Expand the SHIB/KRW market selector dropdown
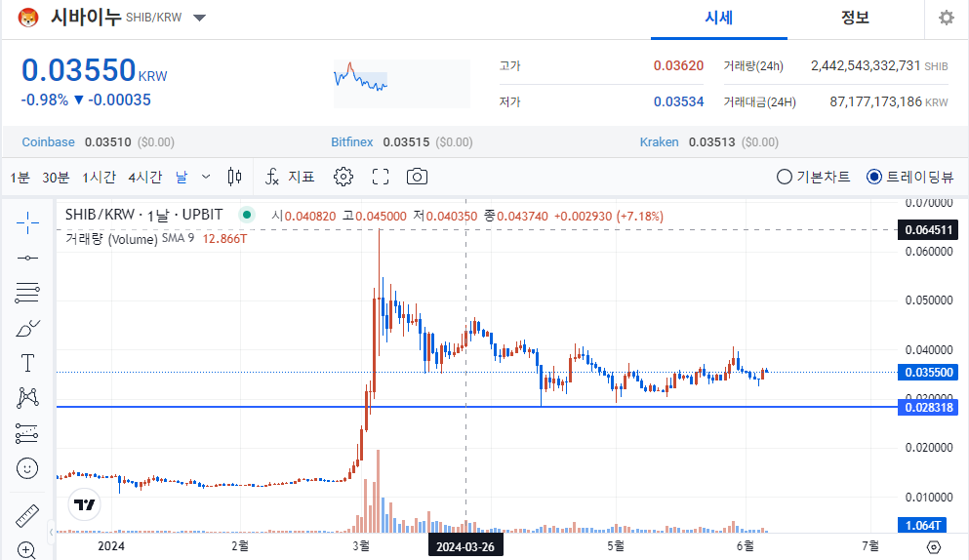Image resolution: width=969 pixels, height=560 pixels. 199,18
